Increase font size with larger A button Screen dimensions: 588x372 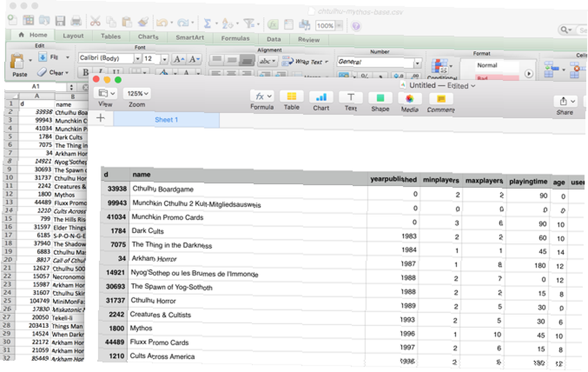[x=179, y=59]
